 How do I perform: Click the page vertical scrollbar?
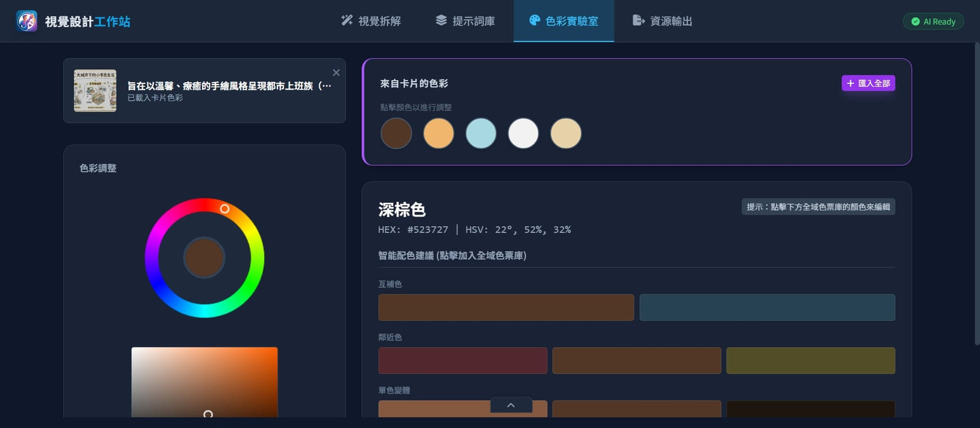click(x=977, y=193)
